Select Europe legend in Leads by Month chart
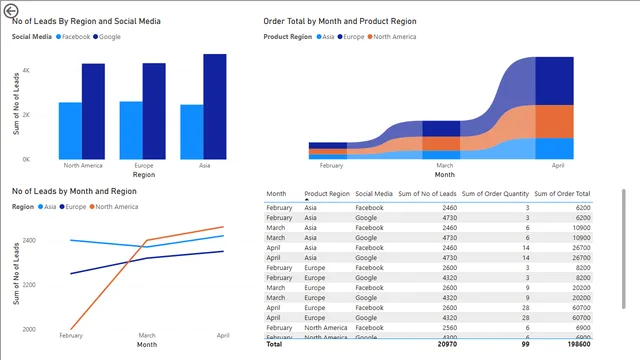This screenshot has width=640, height=360. tap(73, 207)
